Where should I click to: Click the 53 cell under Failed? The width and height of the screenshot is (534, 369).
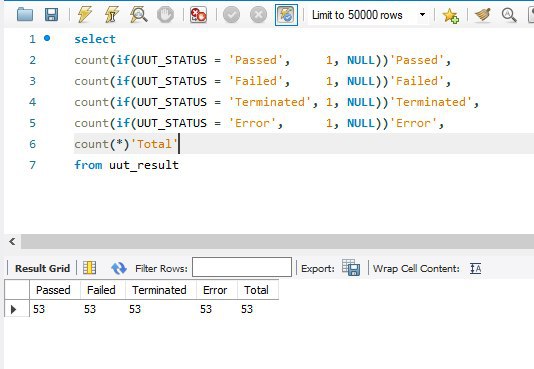tap(103, 309)
